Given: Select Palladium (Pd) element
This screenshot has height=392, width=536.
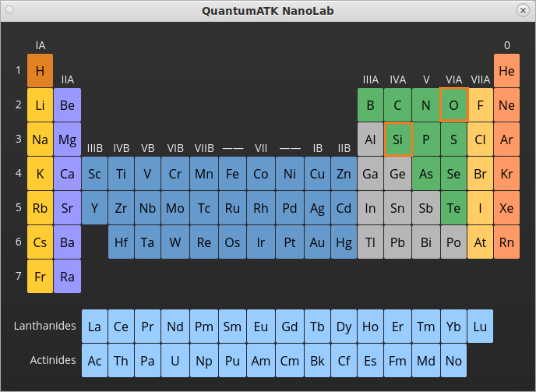Looking at the screenshot, I should point(290,208).
